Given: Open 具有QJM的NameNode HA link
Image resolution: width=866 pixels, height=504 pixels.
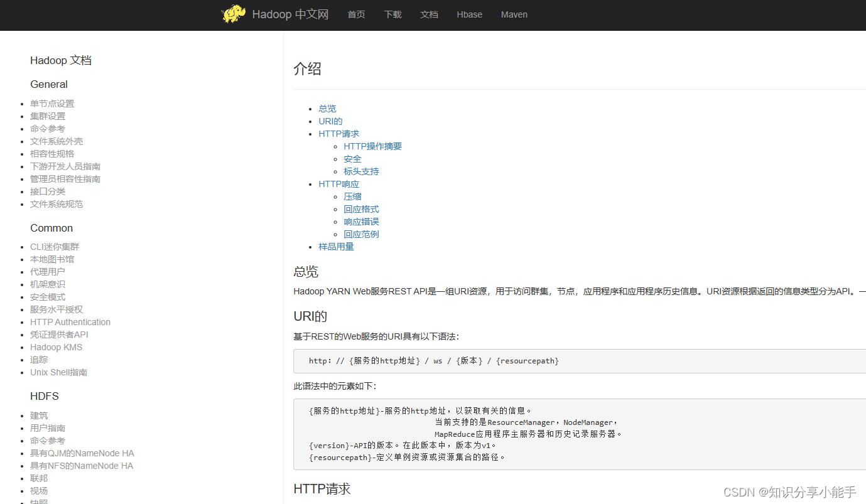Looking at the screenshot, I should pyautogui.click(x=82, y=453).
